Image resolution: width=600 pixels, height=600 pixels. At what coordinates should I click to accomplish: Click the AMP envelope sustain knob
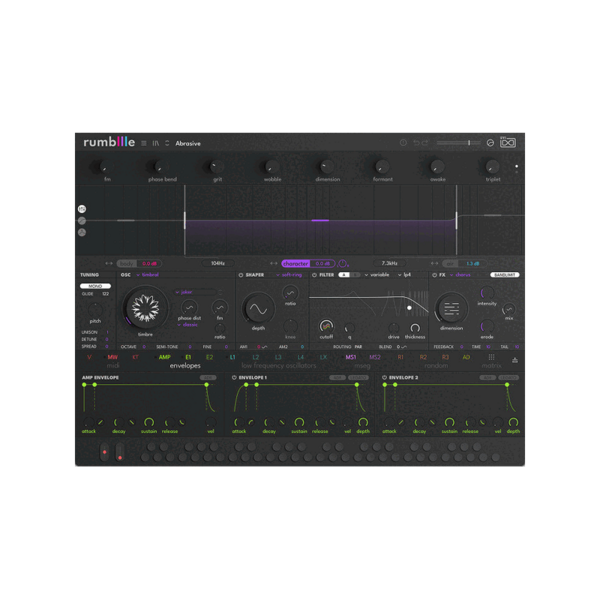tap(149, 422)
